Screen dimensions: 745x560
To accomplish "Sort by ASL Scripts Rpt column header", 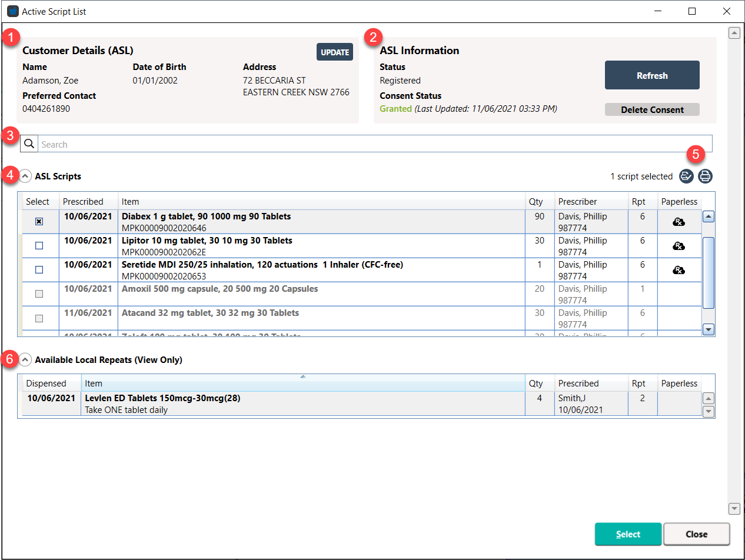I will click(x=642, y=201).
